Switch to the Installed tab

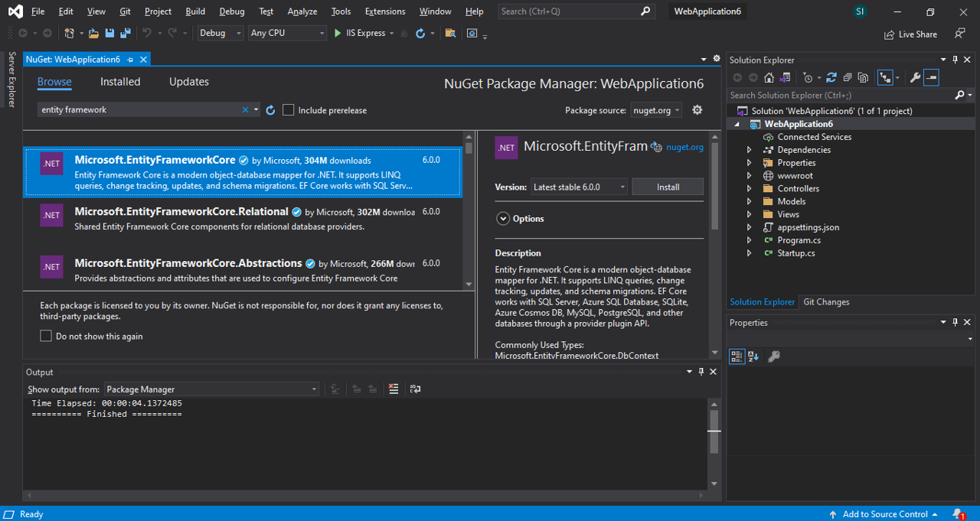coord(120,82)
